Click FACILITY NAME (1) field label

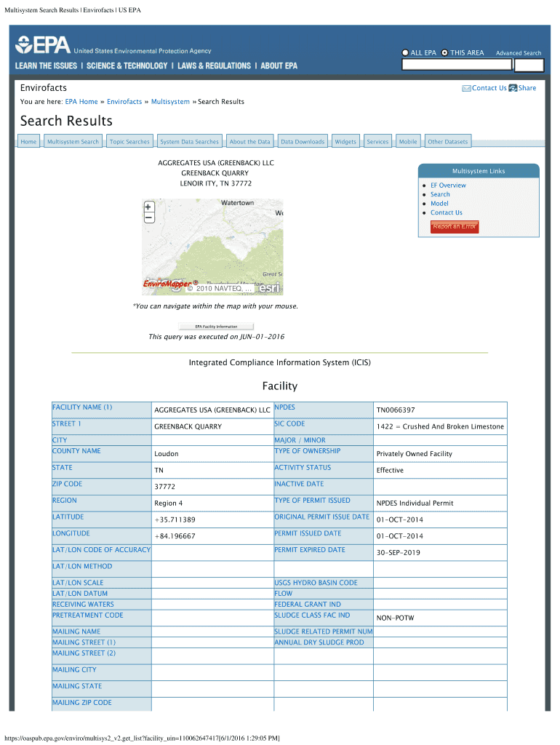pyautogui.click(x=82, y=407)
